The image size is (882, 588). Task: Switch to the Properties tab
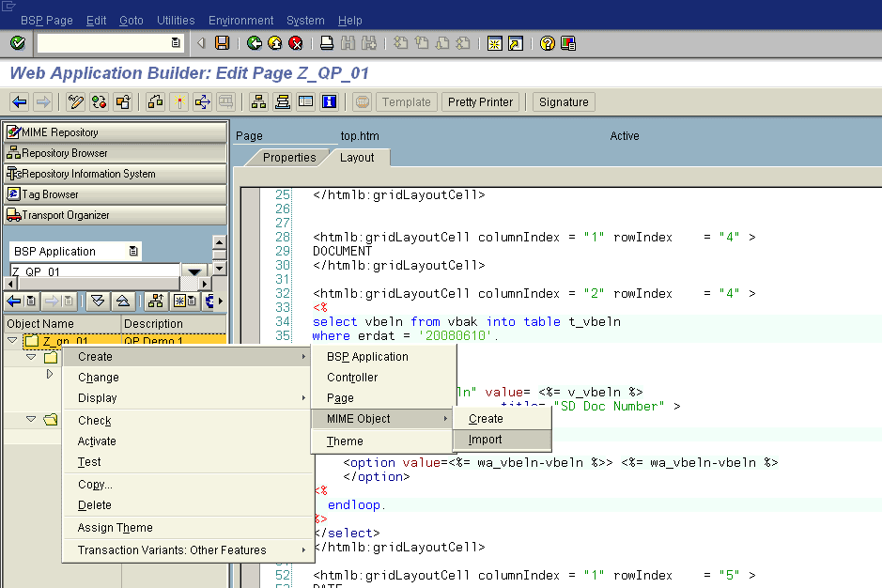[x=289, y=158]
